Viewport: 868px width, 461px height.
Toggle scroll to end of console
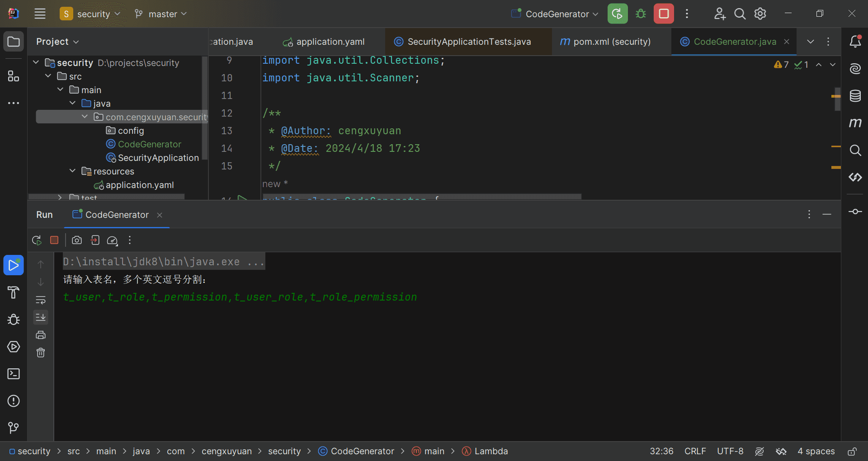[41, 317]
